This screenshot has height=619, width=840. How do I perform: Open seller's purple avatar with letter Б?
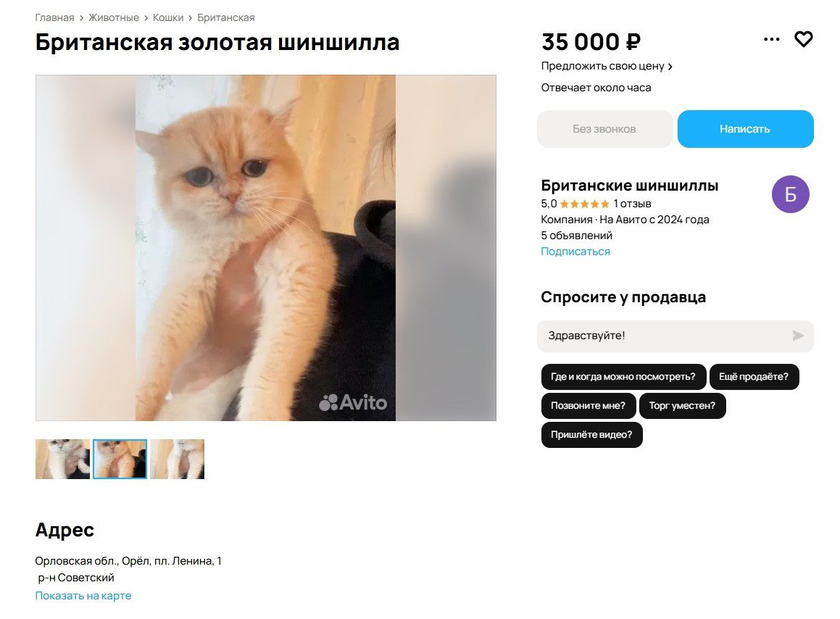click(x=790, y=194)
